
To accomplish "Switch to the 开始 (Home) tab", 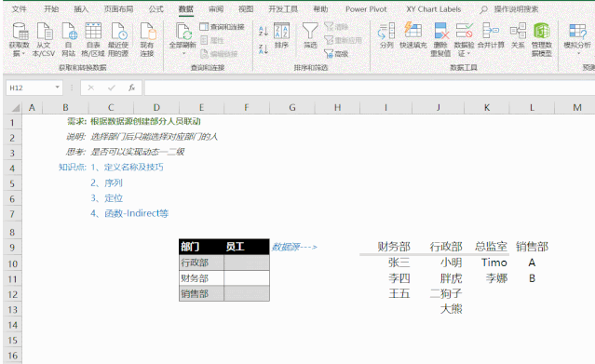I will [51, 9].
